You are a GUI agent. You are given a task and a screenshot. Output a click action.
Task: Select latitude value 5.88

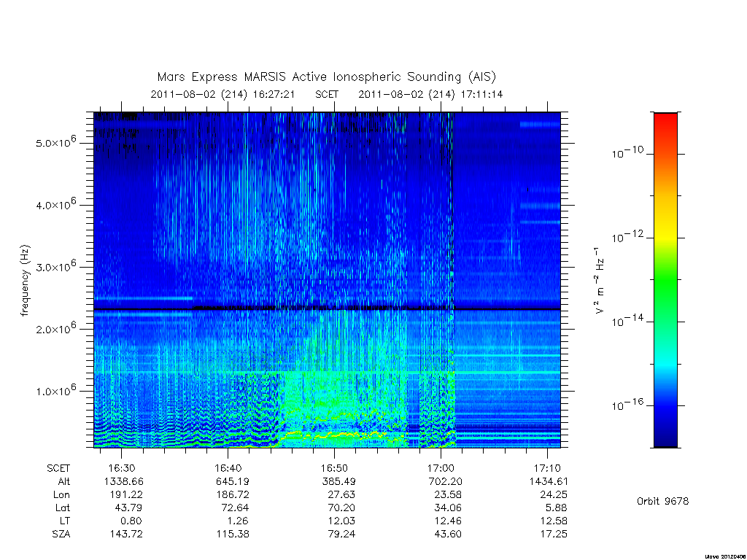(x=557, y=507)
